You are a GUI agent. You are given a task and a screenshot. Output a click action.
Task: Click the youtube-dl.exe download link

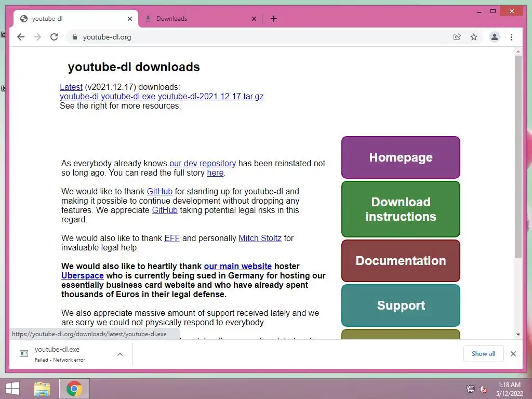tap(128, 96)
